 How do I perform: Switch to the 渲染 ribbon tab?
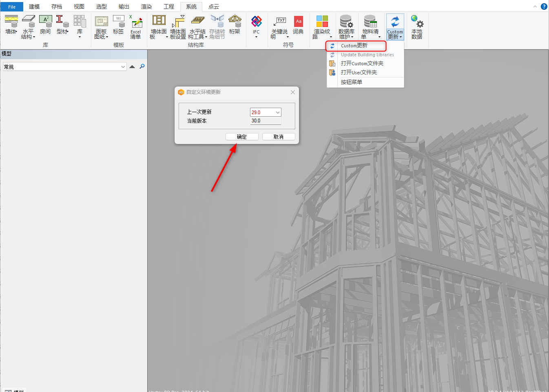click(x=146, y=7)
